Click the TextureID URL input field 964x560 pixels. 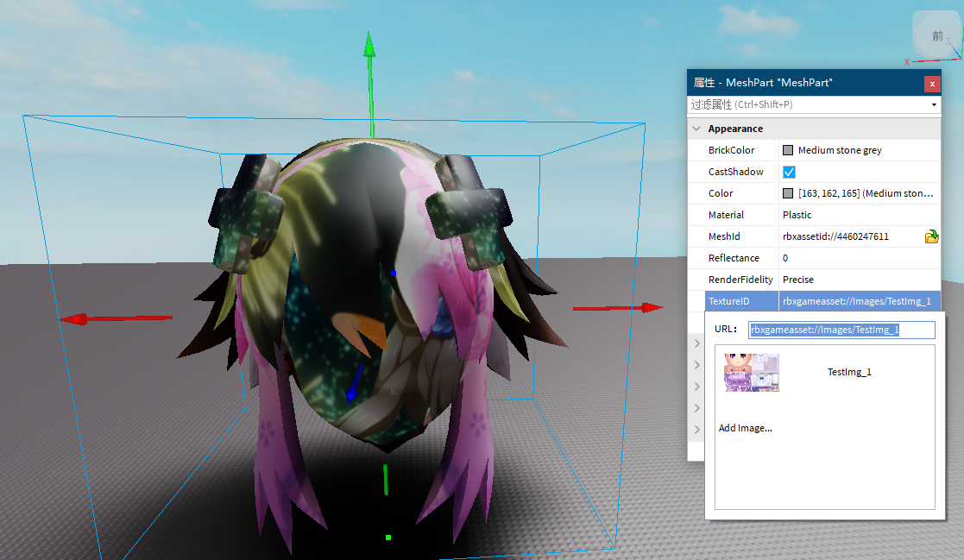(841, 330)
